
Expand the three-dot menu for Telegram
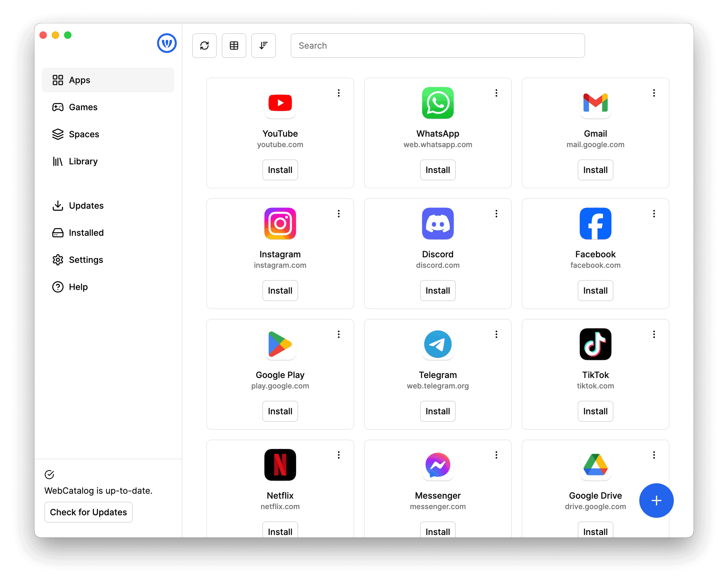[x=496, y=334]
